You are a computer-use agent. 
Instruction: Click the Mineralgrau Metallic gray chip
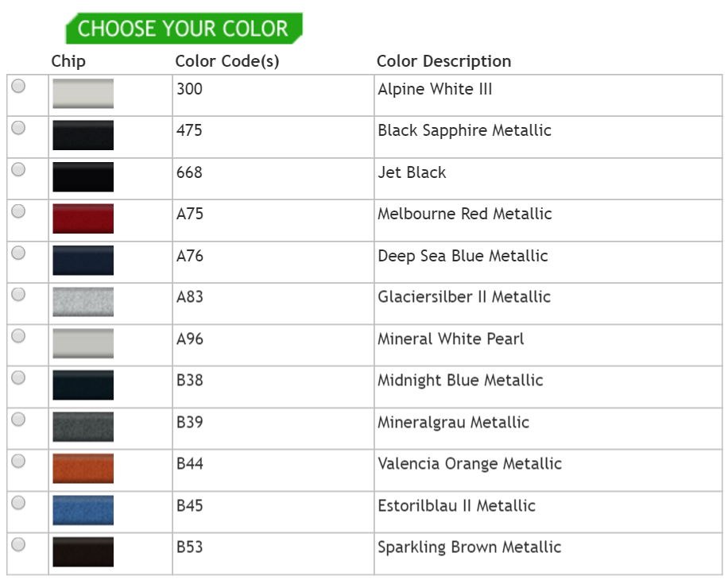83,427
